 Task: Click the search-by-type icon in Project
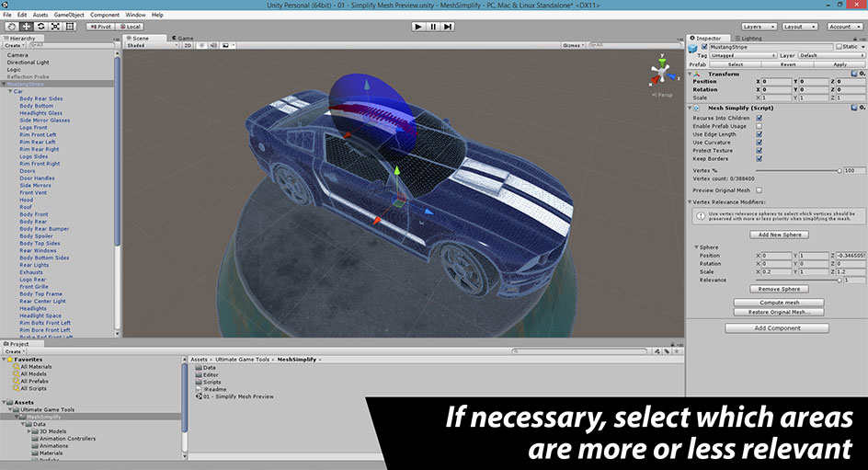pyautogui.click(x=657, y=351)
